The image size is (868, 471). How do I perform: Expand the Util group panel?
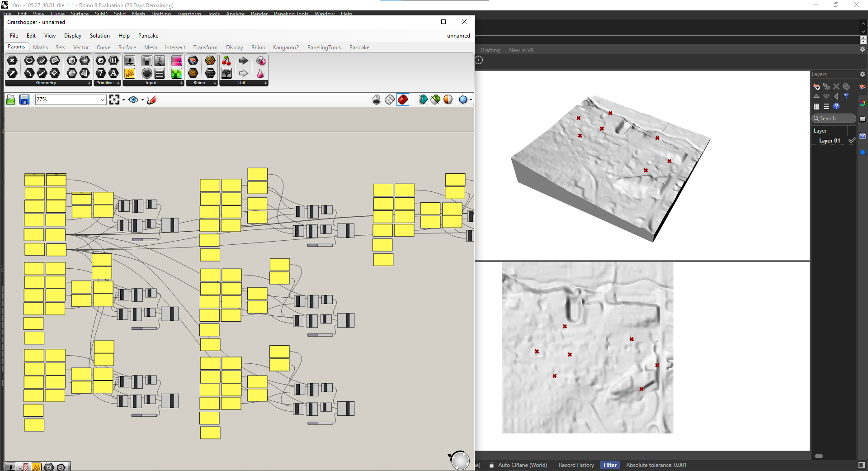[x=265, y=83]
